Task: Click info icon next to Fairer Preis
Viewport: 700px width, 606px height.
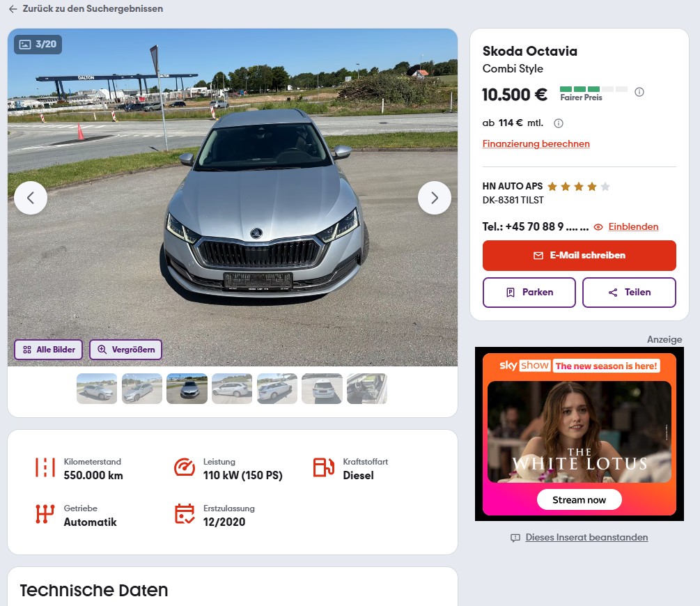Action: [x=639, y=92]
